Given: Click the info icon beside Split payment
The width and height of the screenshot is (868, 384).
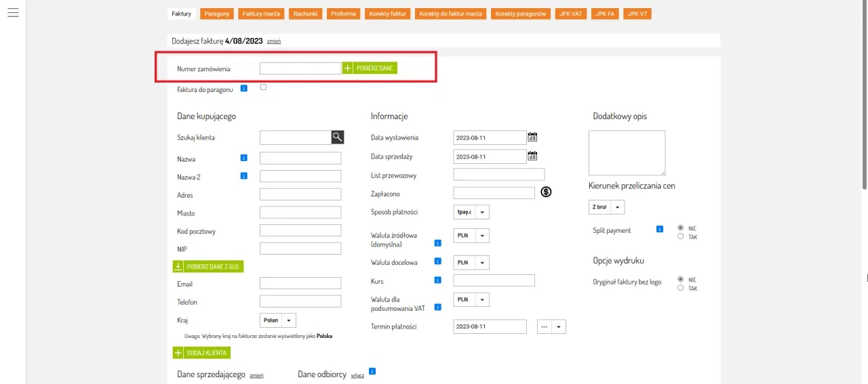Looking at the screenshot, I should click(659, 230).
